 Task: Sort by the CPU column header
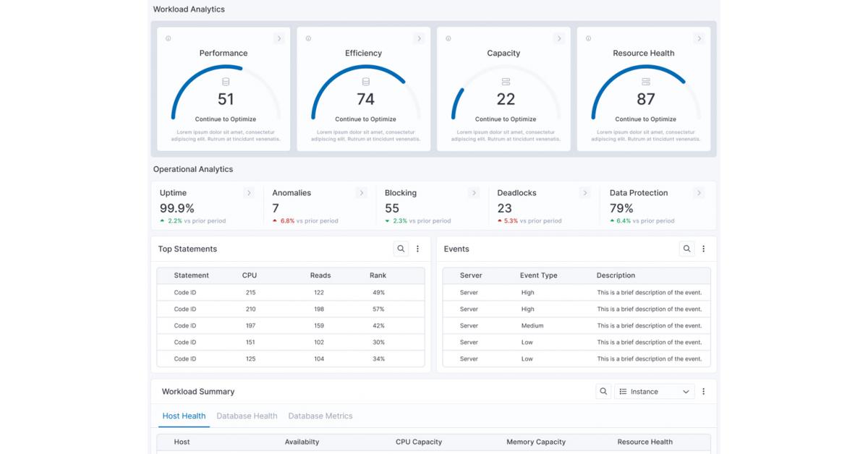[250, 275]
